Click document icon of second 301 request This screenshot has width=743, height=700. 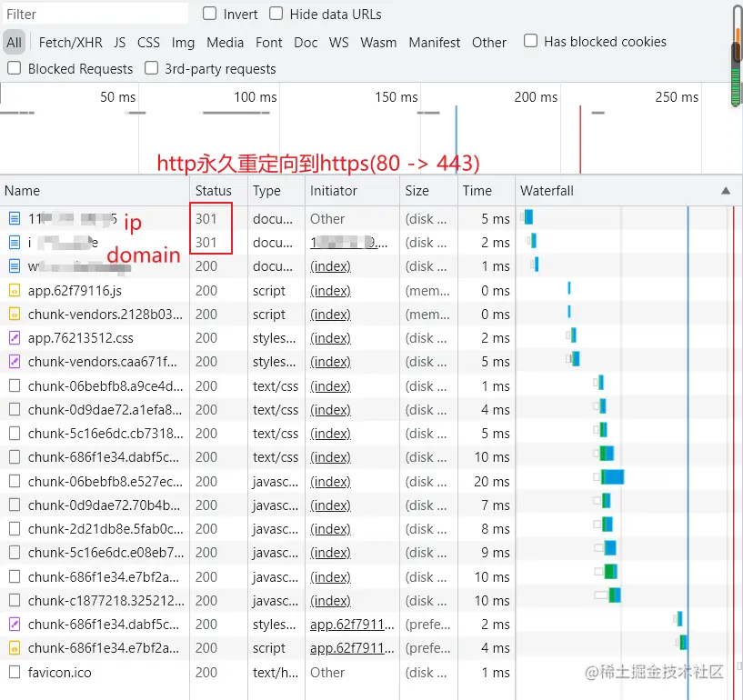pos(15,242)
